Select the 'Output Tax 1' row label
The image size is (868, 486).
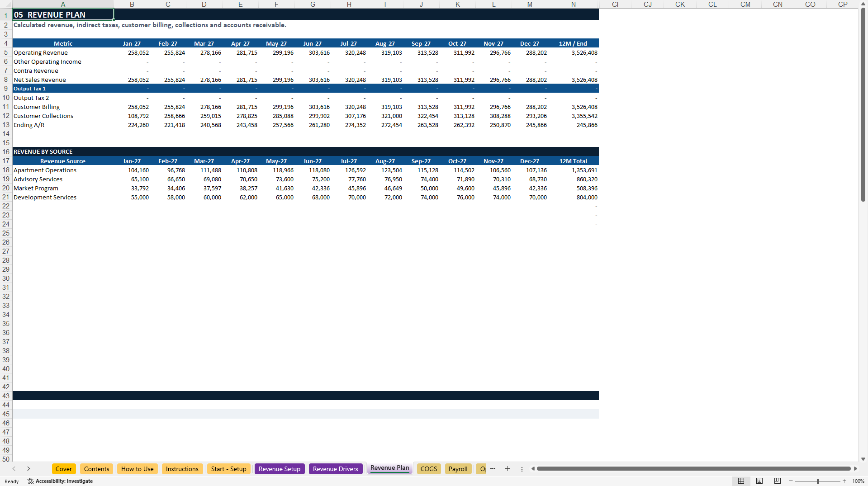[63, 89]
